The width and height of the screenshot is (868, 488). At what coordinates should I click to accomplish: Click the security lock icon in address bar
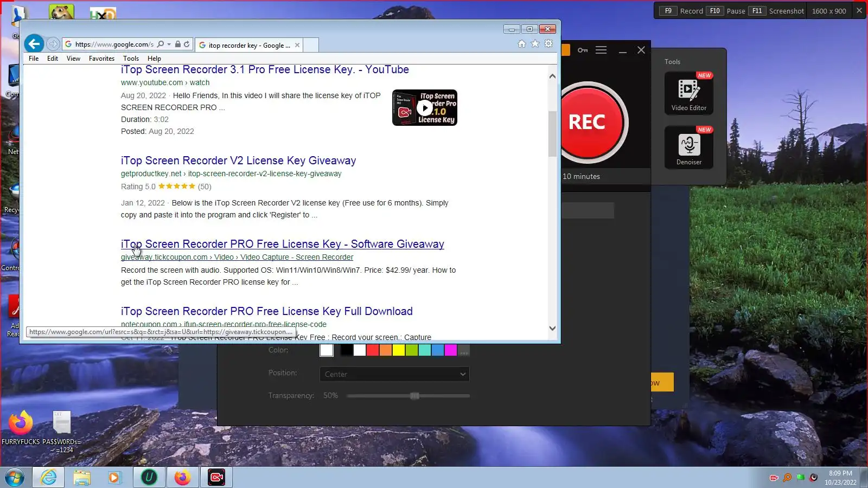click(x=177, y=44)
